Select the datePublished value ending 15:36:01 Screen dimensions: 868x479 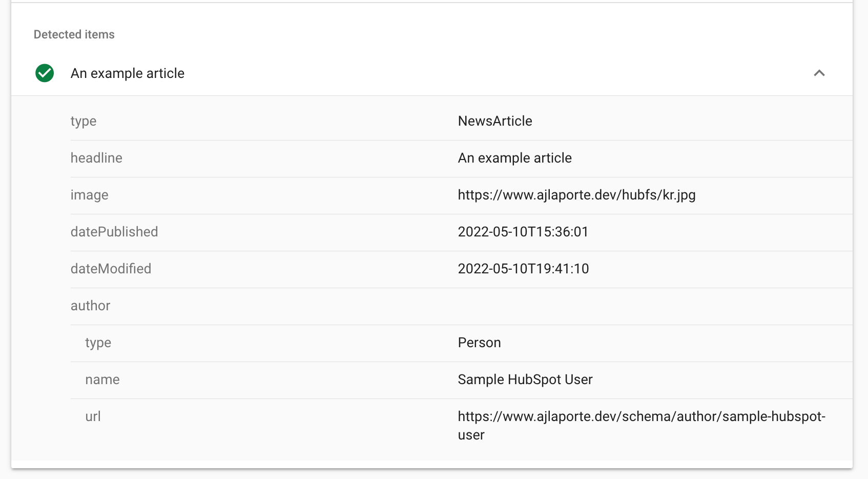(523, 232)
